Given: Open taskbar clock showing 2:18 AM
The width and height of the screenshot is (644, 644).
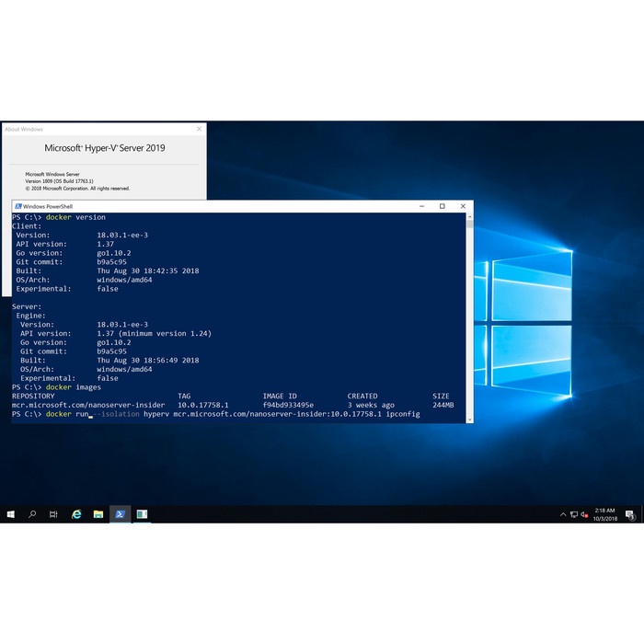Looking at the screenshot, I should 605,514.
